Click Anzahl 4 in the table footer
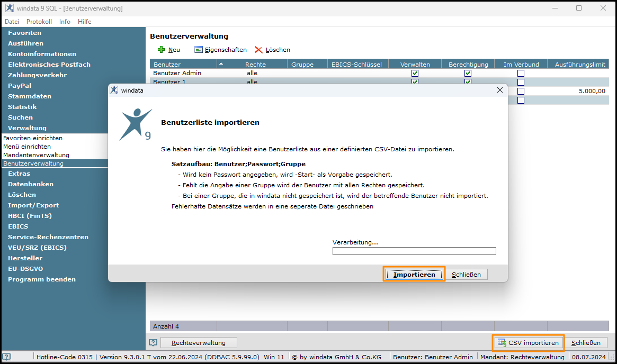This screenshot has height=364, width=617. pos(166,326)
